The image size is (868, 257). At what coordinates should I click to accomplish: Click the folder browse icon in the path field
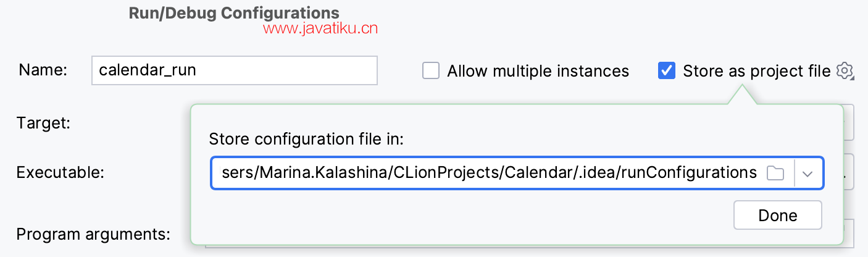click(775, 173)
